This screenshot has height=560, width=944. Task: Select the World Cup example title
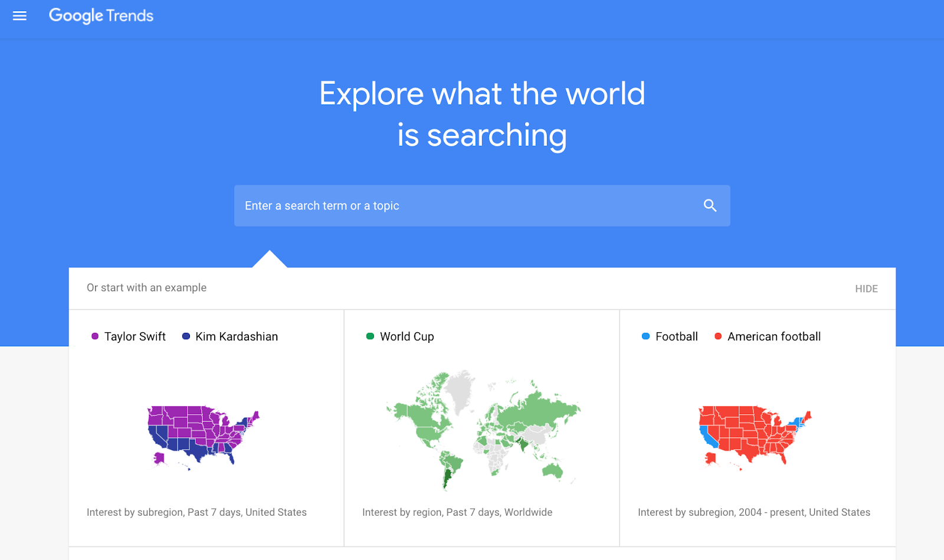407,336
